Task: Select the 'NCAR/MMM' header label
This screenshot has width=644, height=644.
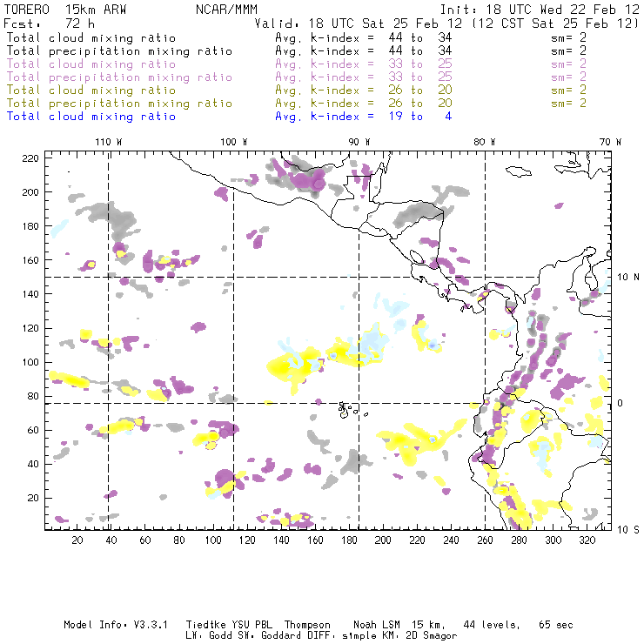Action: pos(226,10)
